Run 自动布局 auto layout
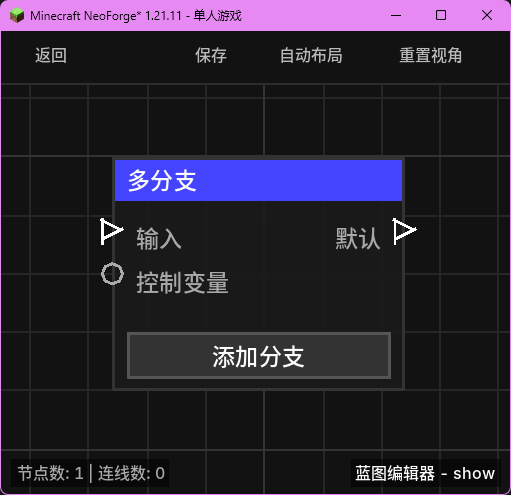This screenshot has height=495, width=511. [x=311, y=55]
